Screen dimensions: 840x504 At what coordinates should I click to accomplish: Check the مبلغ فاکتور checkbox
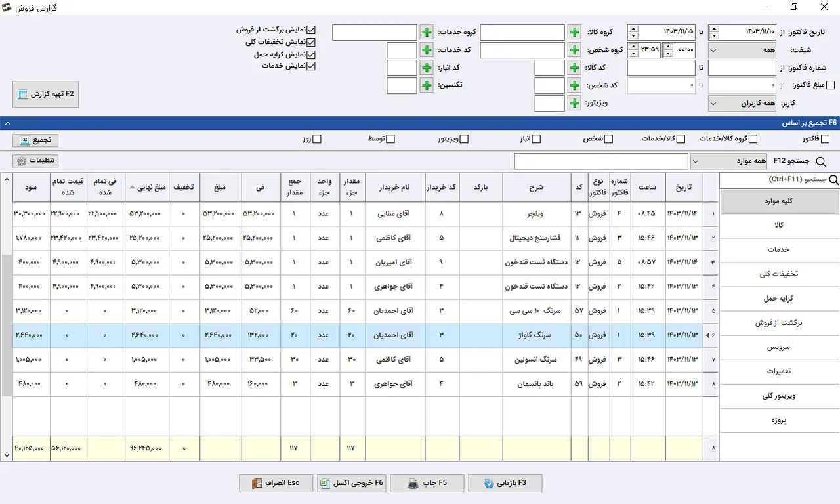(x=831, y=85)
